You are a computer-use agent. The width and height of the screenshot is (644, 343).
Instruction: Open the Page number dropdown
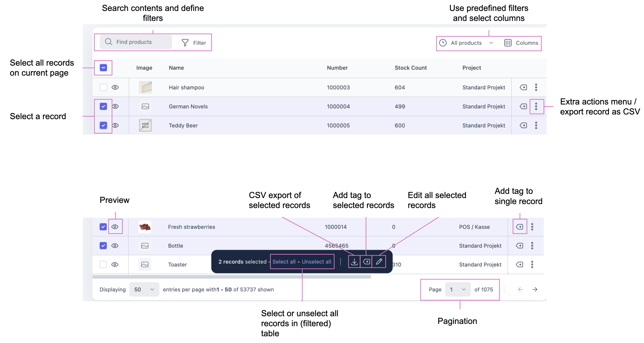457,289
